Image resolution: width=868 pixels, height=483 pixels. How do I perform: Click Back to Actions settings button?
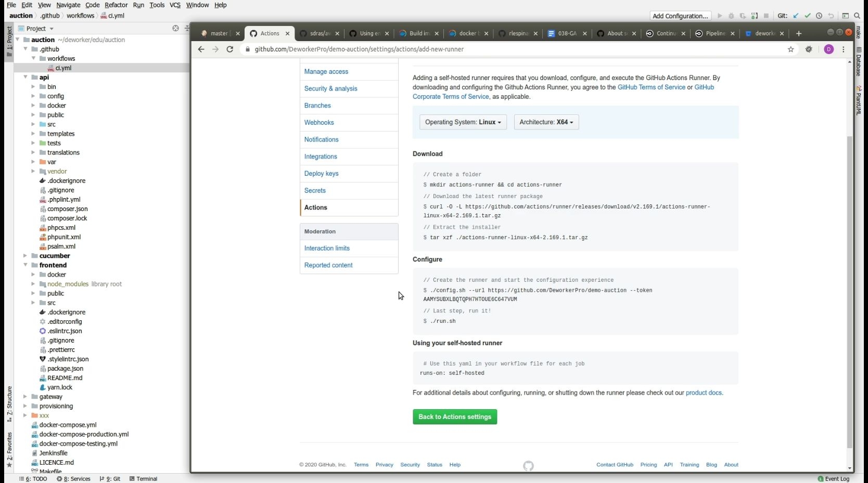coord(455,417)
